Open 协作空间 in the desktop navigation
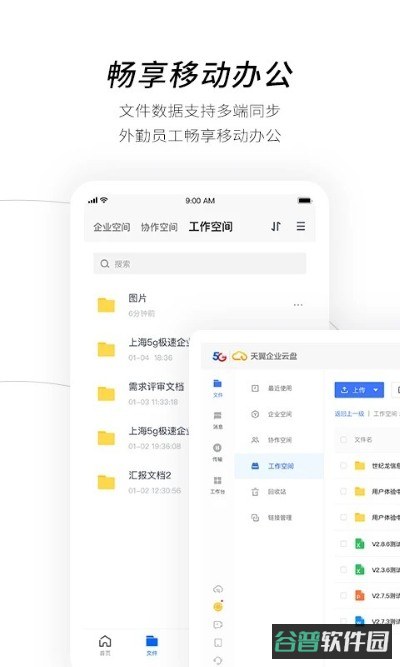Image resolution: width=400 pixels, height=667 pixels. 279,440
